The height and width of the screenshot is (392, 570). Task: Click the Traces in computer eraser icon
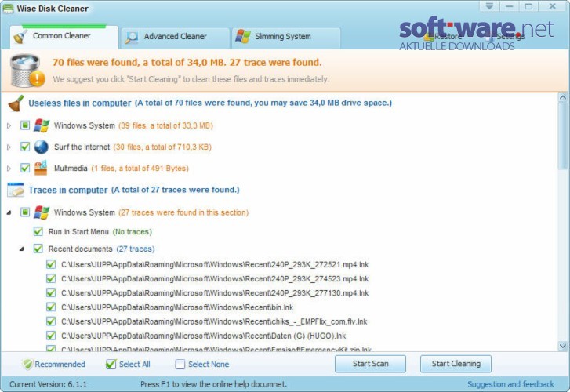16,190
